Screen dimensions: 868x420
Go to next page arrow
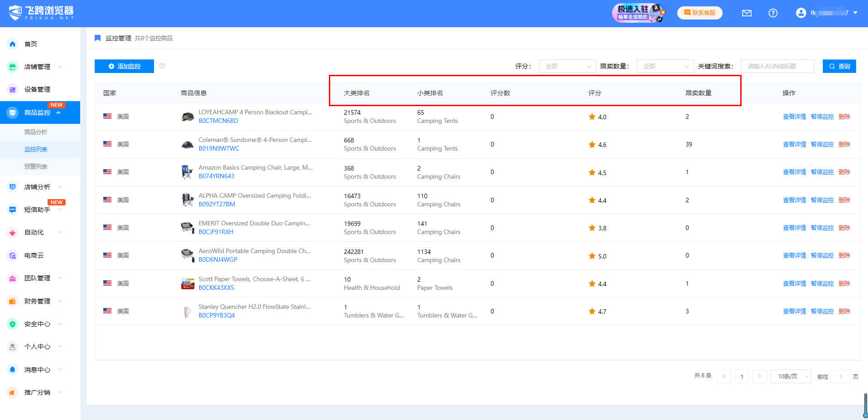[x=760, y=376]
